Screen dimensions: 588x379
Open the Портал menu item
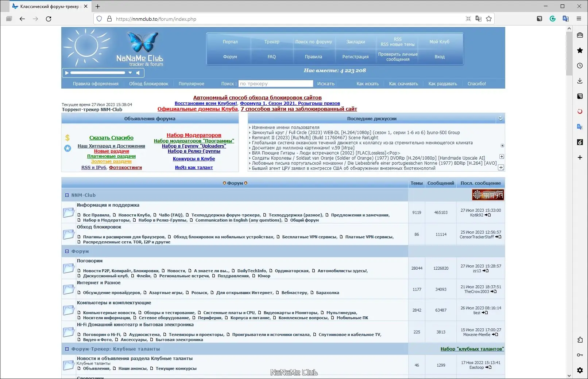click(x=230, y=42)
